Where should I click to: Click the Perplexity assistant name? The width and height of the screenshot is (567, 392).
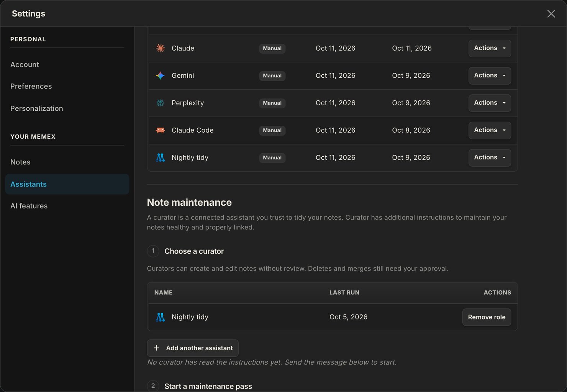coord(188,103)
